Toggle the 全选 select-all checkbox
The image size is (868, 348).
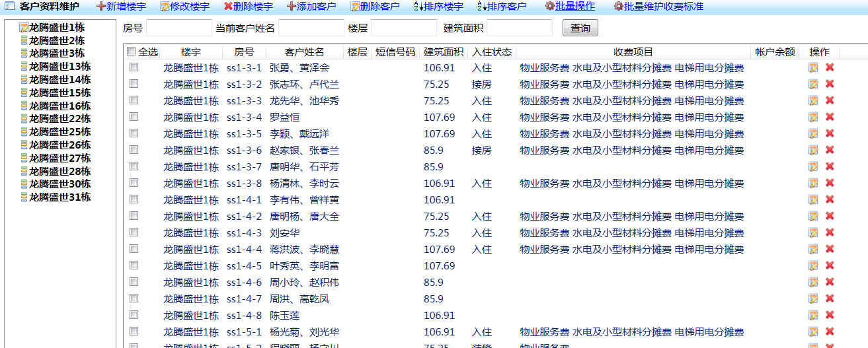(x=131, y=52)
